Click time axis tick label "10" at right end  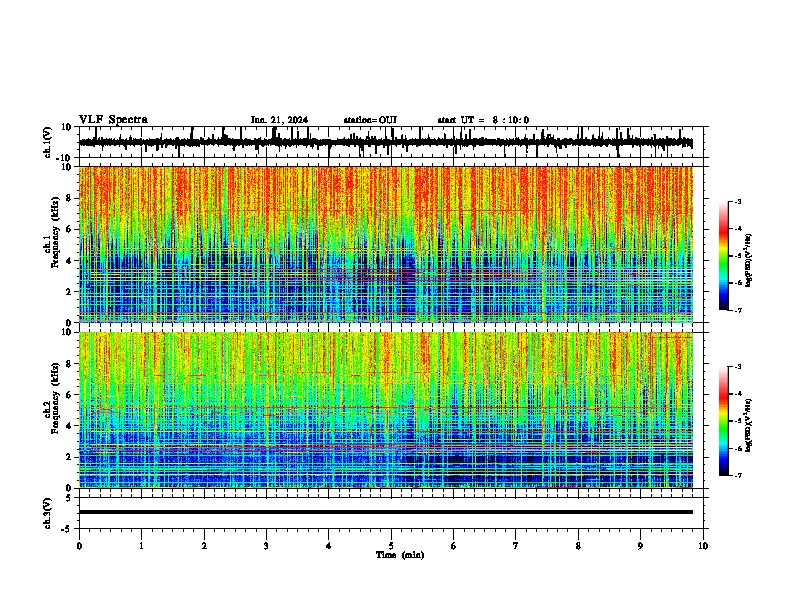coord(703,546)
